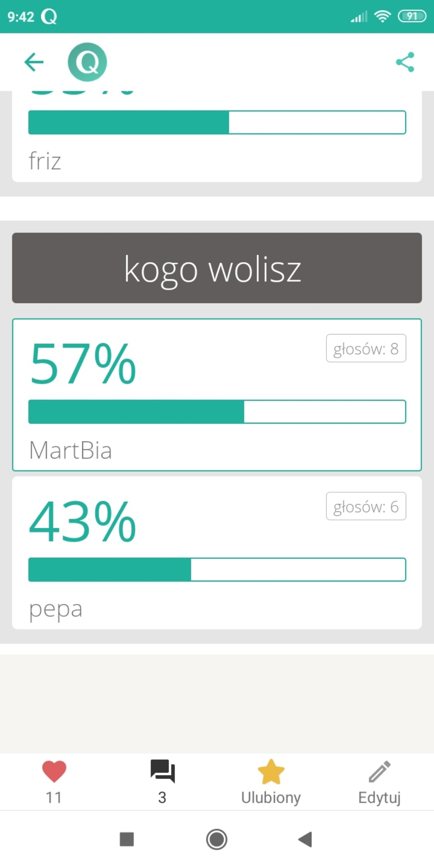Tap the "kogo wolisz" question header
This screenshot has width=434, height=868.
[217, 268]
